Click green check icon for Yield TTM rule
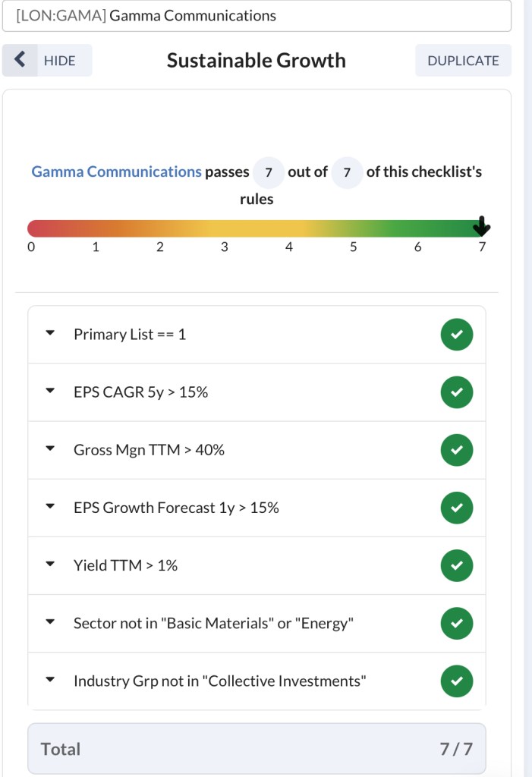This screenshot has height=777, width=532. [x=456, y=565]
